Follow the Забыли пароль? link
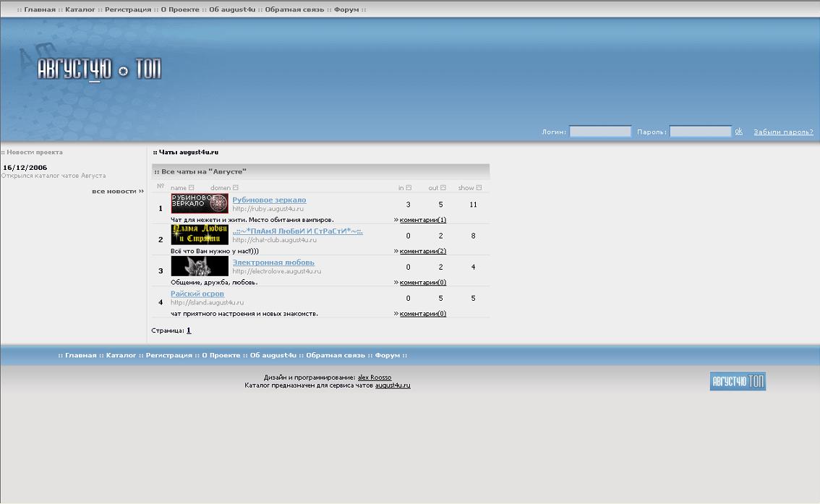Image resolution: width=820 pixels, height=504 pixels. click(x=783, y=132)
